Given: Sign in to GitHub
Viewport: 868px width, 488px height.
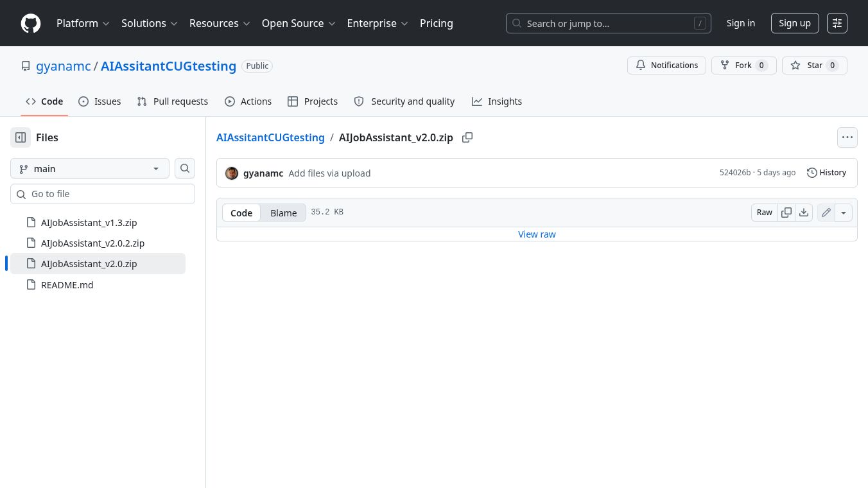Looking at the screenshot, I should 741,23.
